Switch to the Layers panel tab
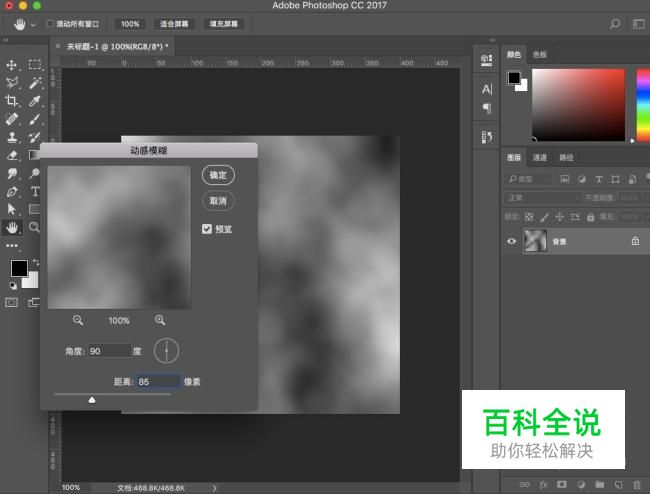The image size is (650, 494). (514, 157)
